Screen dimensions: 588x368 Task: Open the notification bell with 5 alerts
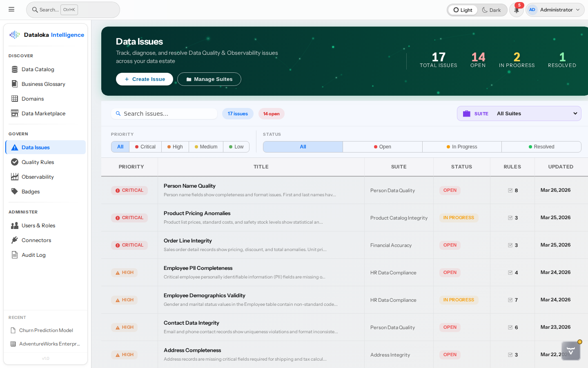516,9
